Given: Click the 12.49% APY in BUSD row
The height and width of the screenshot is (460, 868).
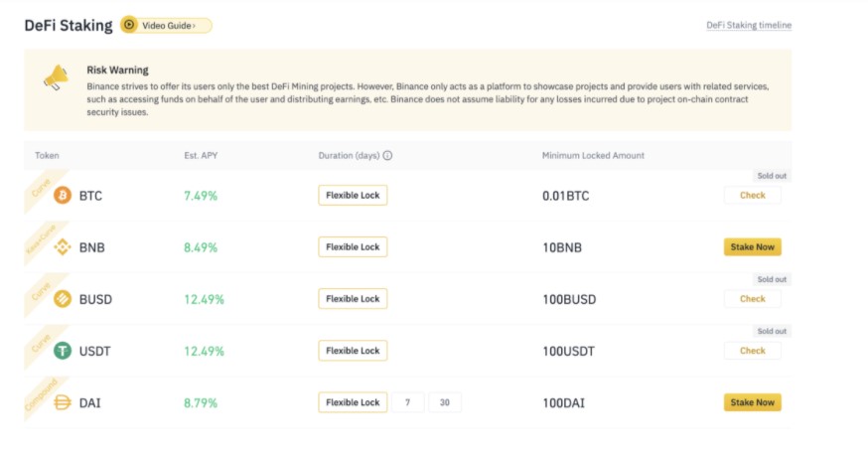Looking at the screenshot, I should click(x=204, y=299).
